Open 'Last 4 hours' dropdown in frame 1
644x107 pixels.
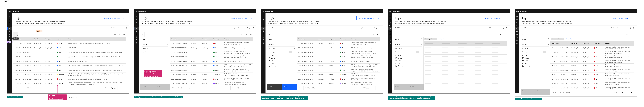pos(20,28)
